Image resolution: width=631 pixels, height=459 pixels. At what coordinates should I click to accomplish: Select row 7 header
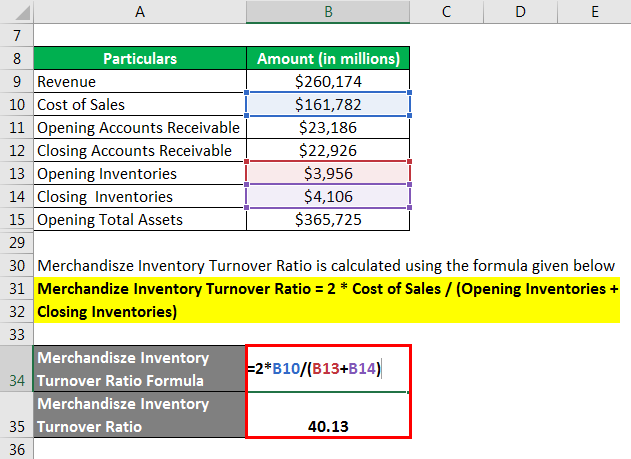(x=16, y=35)
